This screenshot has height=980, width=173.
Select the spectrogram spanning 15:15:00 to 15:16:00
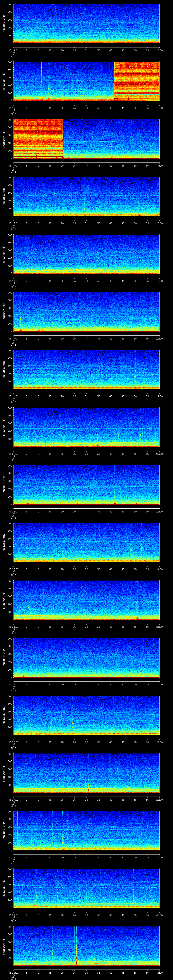coord(87,81)
